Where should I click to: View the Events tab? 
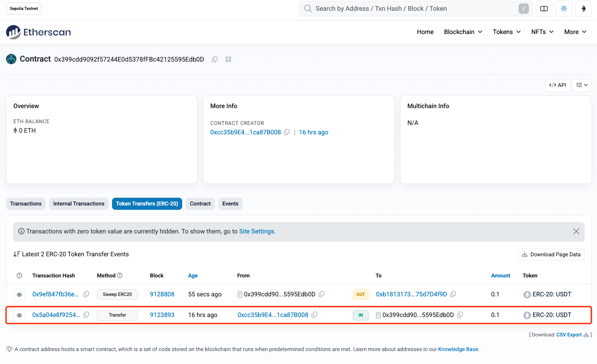pos(230,204)
